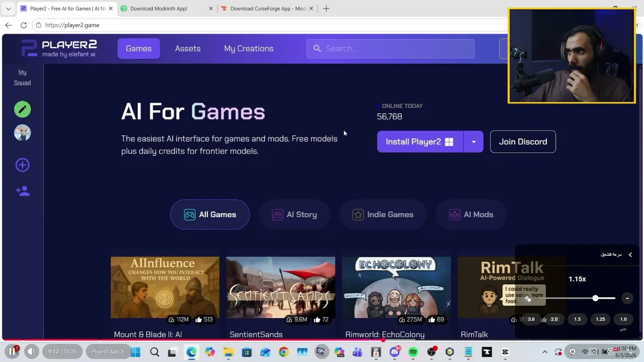Mute the video with the speaker icon
This screenshot has height=362, width=644.
tap(31, 351)
